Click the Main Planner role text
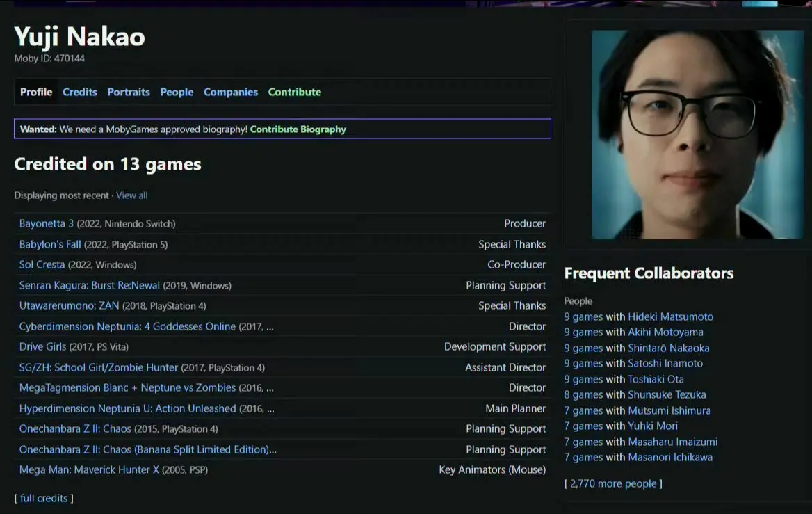Viewport: 812px width, 514px height. tap(516, 409)
